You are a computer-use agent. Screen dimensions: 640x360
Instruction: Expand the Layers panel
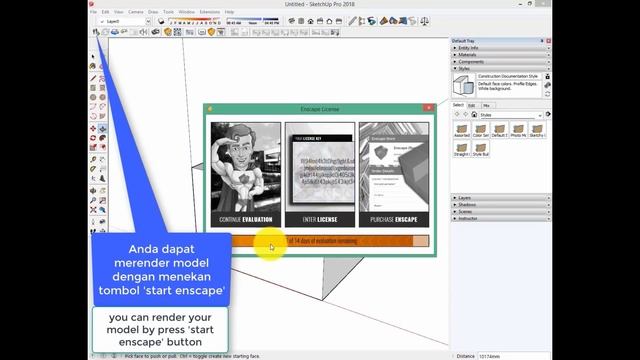pos(501,198)
